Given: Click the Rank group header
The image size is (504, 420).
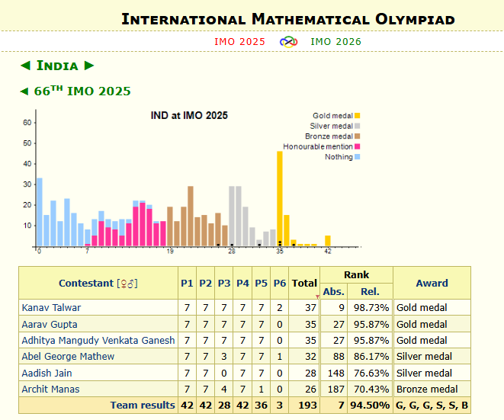Looking at the screenshot, I should click(357, 274).
